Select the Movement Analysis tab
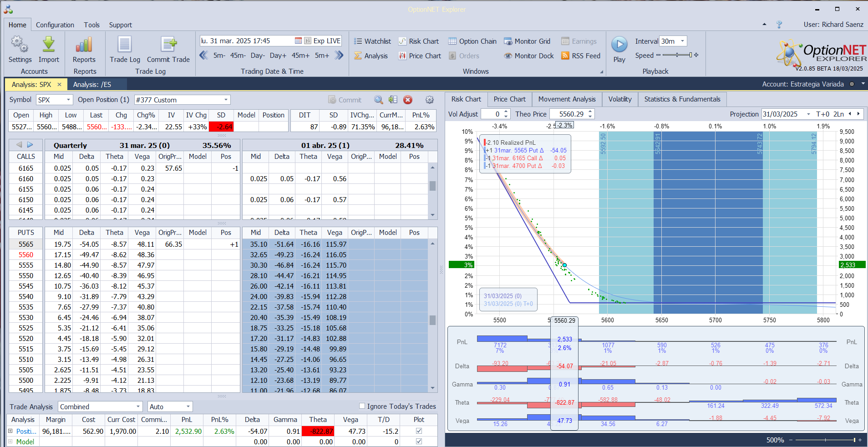The width and height of the screenshot is (868, 447). (567, 99)
